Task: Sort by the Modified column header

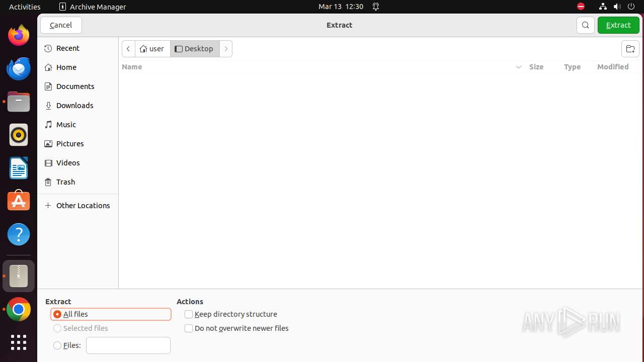Action: (x=613, y=67)
